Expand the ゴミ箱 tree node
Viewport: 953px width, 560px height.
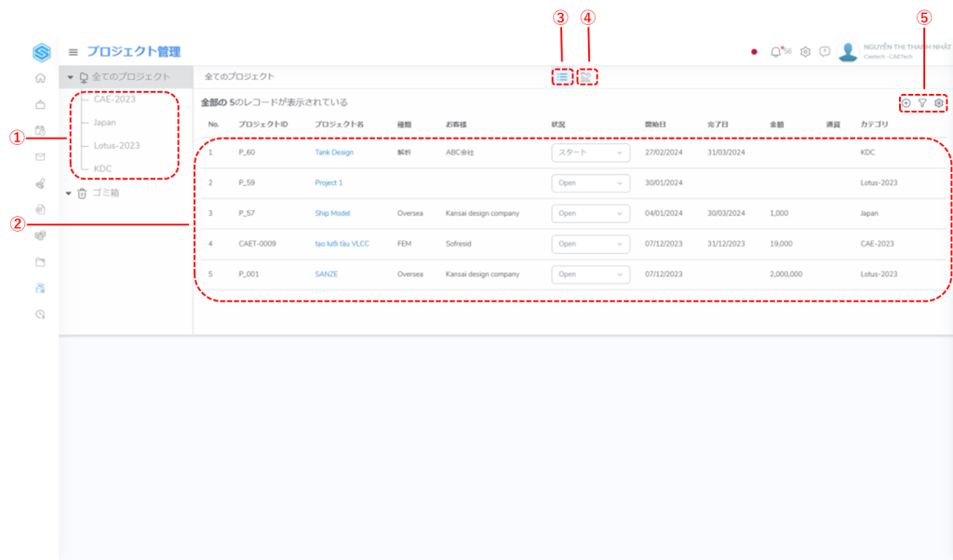tap(70, 193)
